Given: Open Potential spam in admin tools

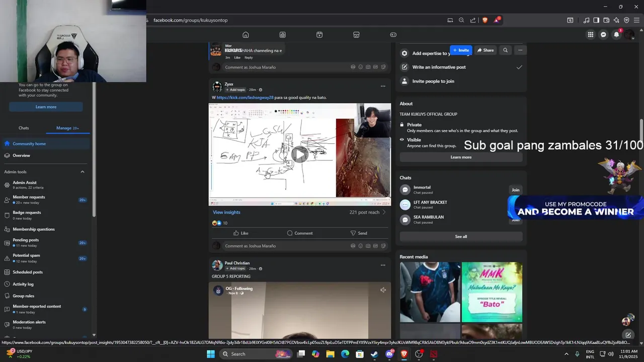Looking at the screenshot, I should (46, 258).
